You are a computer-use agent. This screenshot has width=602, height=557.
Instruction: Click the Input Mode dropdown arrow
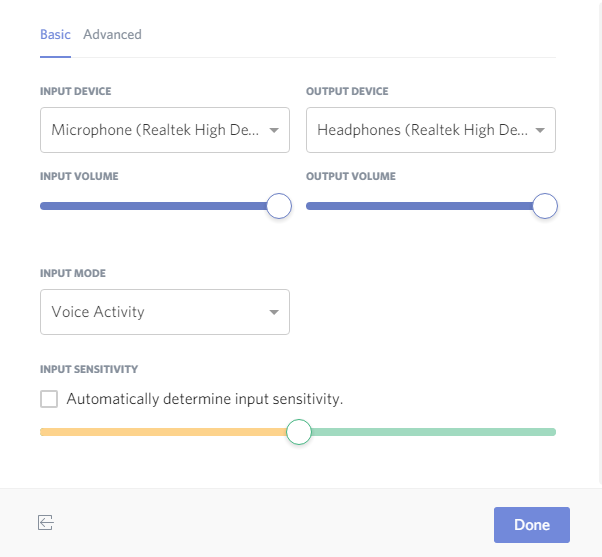coord(274,313)
